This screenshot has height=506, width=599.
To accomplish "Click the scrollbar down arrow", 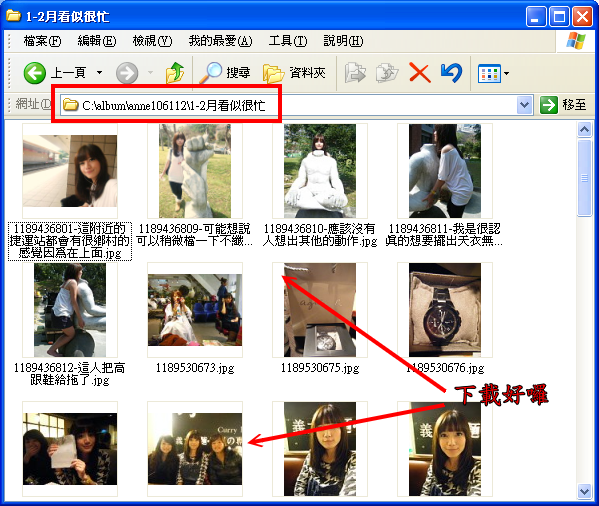I will coord(584,491).
